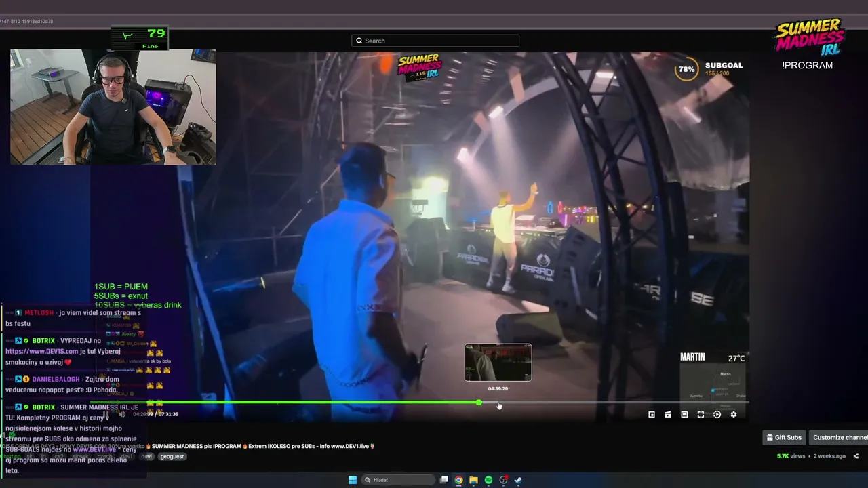The image size is (868, 488).
Task: Click the SUBGOAL label text
Action: (724, 66)
